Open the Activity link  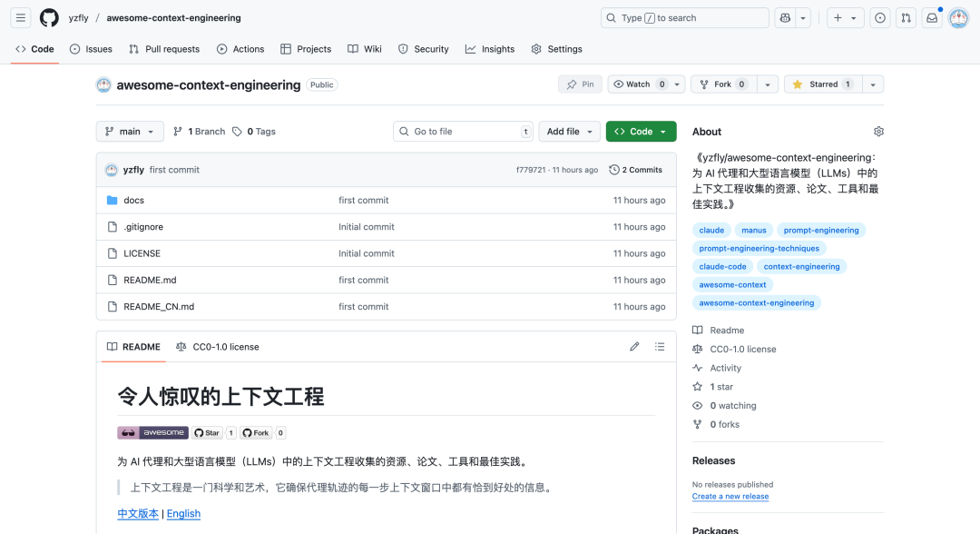(x=717, y=368)
